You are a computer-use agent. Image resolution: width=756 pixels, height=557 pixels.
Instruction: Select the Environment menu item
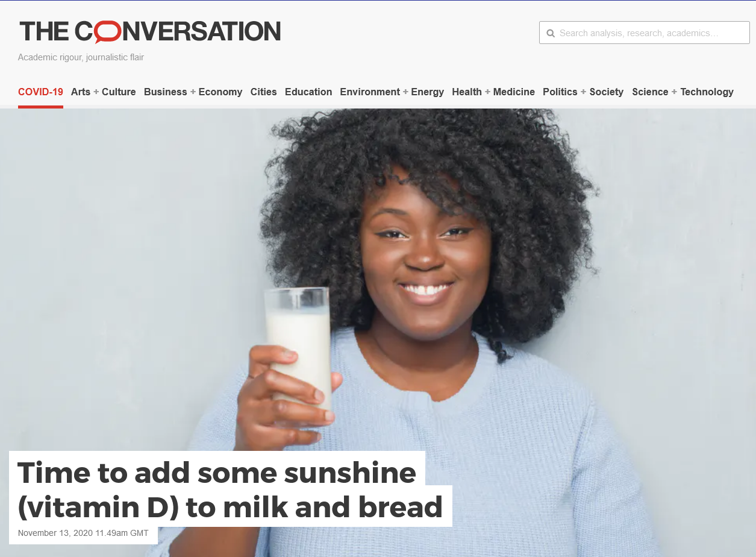[370, 92]
